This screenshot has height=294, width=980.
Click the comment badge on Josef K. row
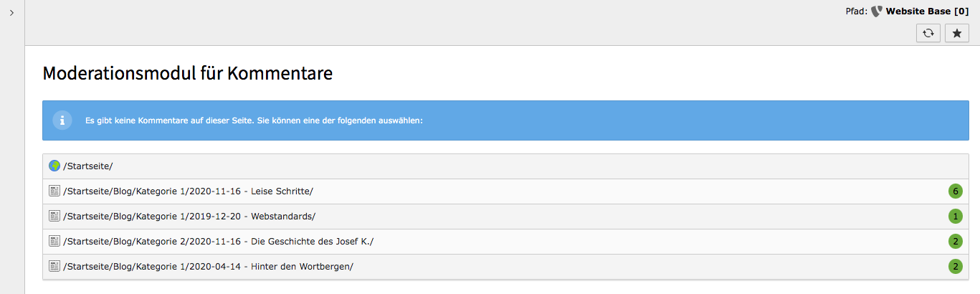point(955,242)
